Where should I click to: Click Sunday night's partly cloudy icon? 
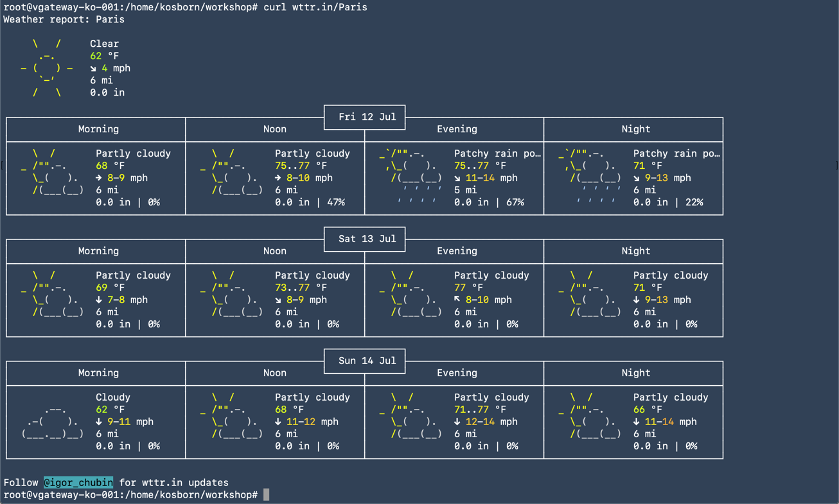[590, 415]
